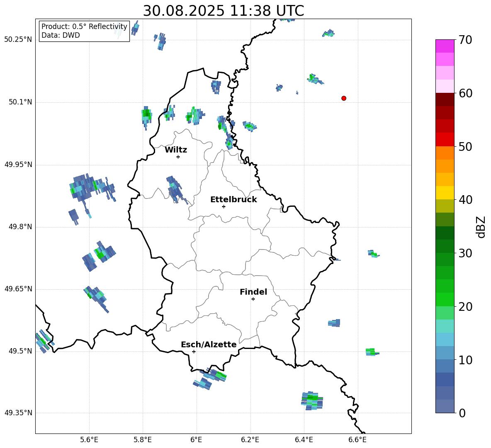The width and height of the screenshot is (491, 448).
Task: Pick the bright red swatch above 50 dBZ
Action: point(445,139)
